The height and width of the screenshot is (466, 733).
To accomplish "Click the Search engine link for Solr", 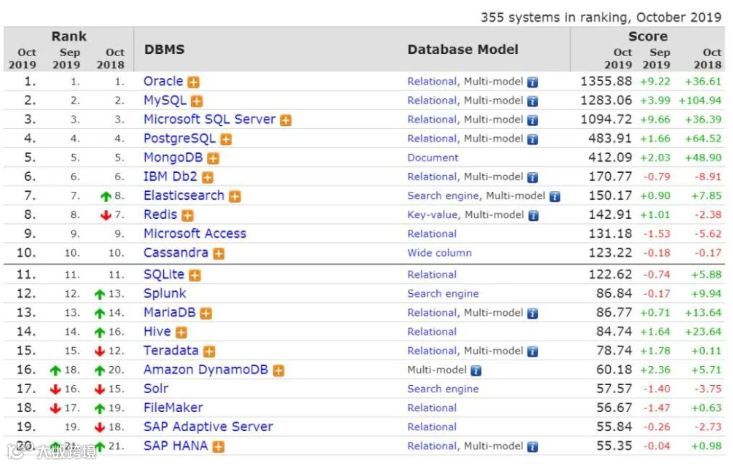I will (442, 389).
